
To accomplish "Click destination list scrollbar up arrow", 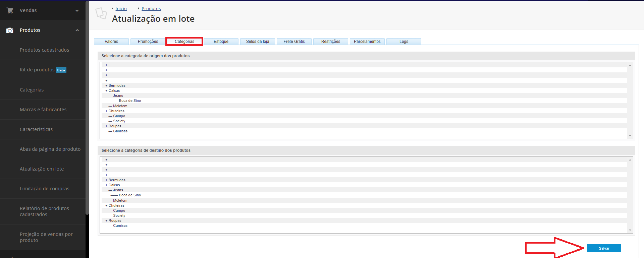I will (630, 160).
